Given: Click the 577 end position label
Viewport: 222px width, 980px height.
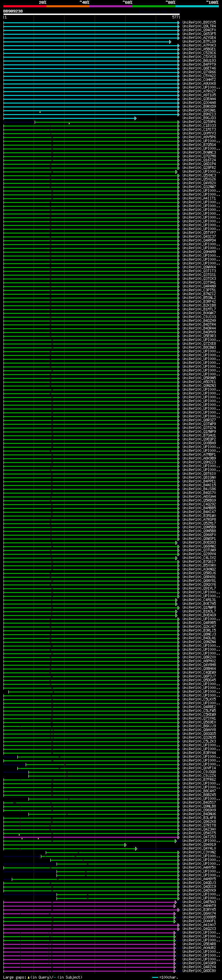Looking at the screenshot, I should click(x=175, y=17).
